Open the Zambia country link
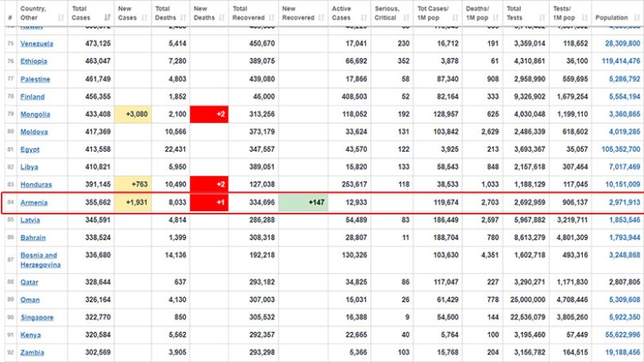Screen dimensions: 644x362 [32, 352]
